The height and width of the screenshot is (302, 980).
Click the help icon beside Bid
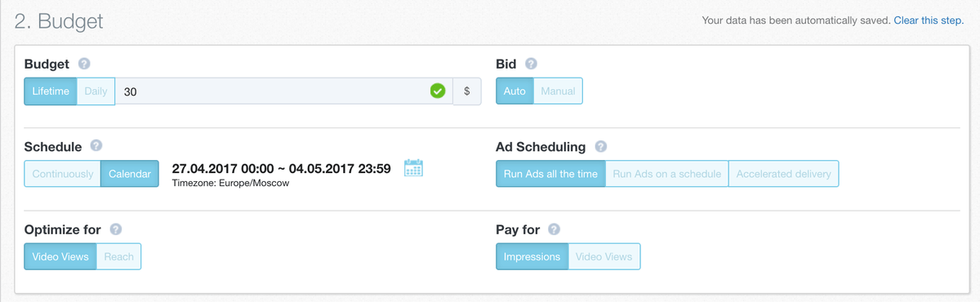point(531,64)
